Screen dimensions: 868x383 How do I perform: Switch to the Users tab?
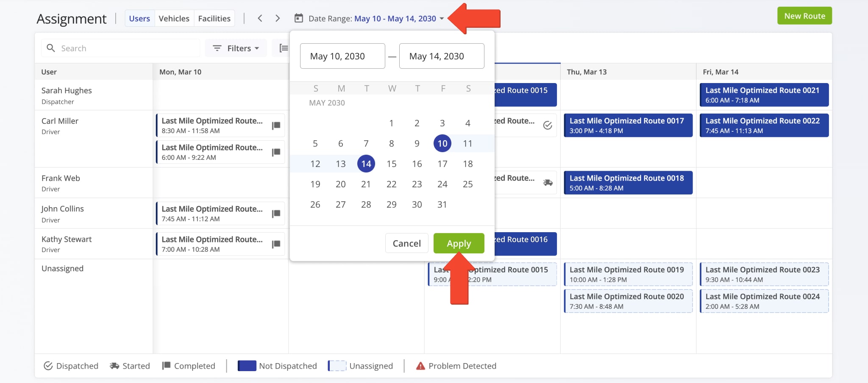coord(139,18)
